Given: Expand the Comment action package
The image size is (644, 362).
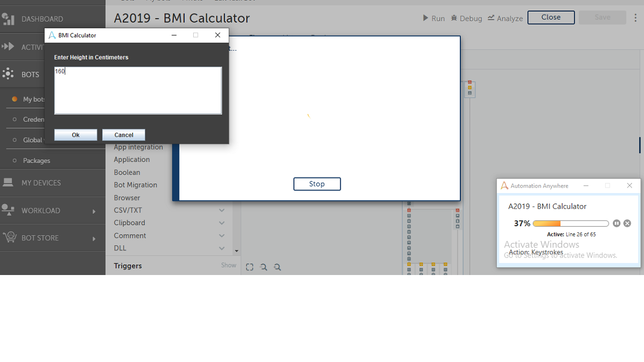Looking at the screenshot, I should [221, 235].
